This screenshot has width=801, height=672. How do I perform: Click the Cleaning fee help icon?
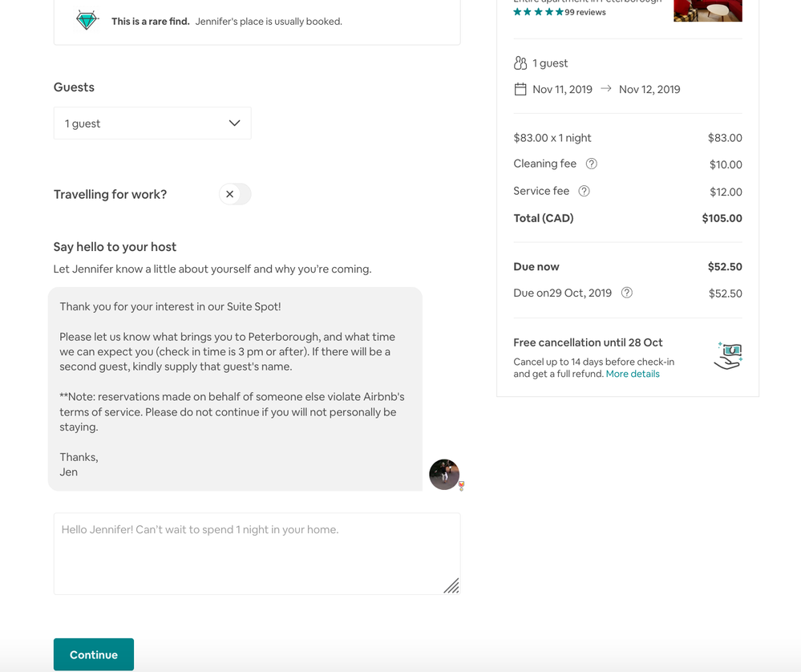(592, 164)
